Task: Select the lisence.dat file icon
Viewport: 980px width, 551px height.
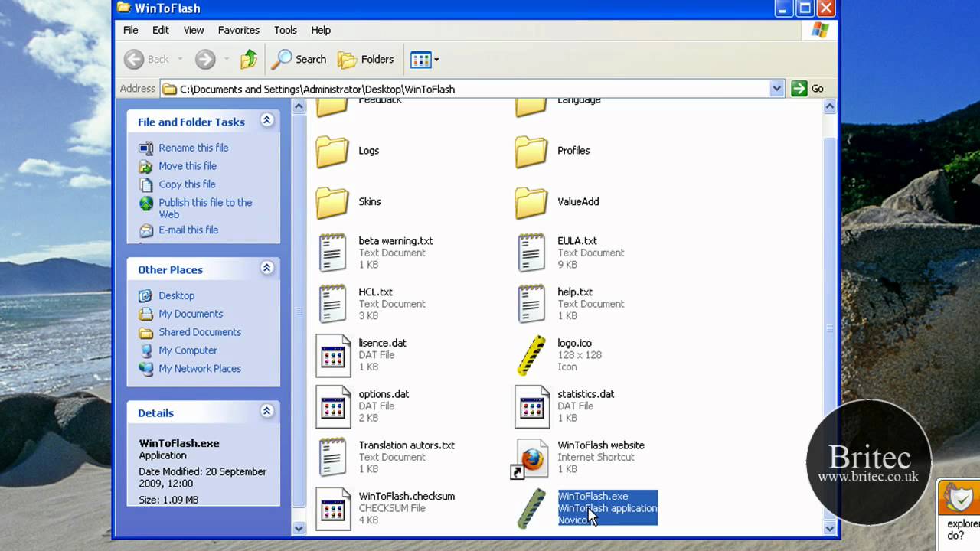Action: [x=332, y=355]
